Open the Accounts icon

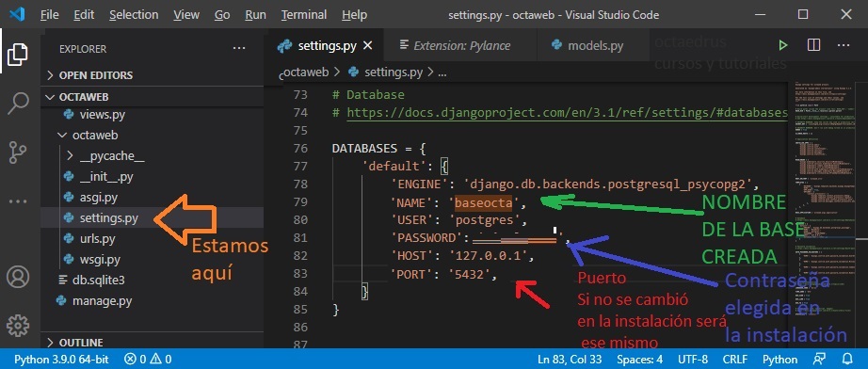pyautogui.click(x=19, y=276)
